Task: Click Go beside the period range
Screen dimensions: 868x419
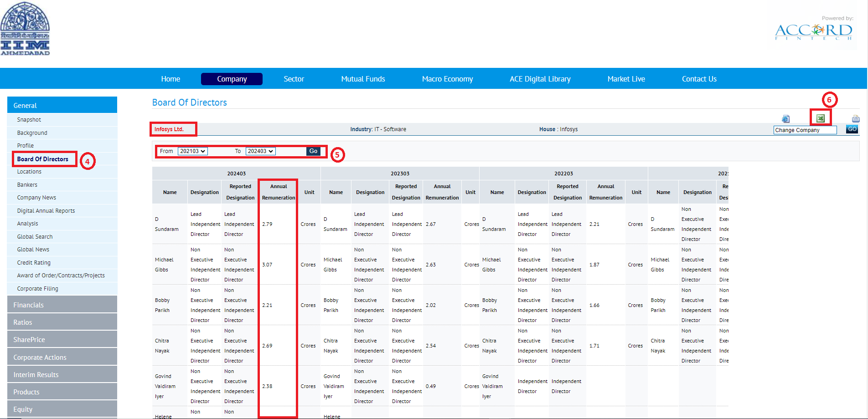Action: [313, 151]
